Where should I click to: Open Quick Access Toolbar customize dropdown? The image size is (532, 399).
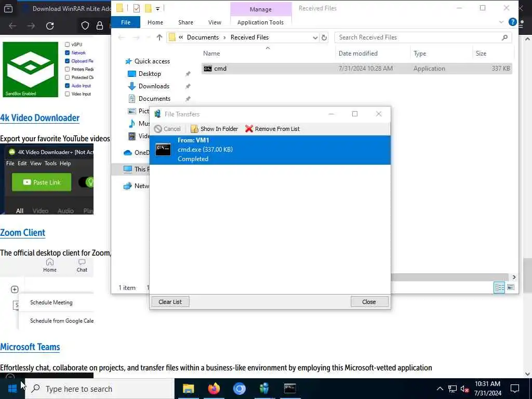point(158,9)
